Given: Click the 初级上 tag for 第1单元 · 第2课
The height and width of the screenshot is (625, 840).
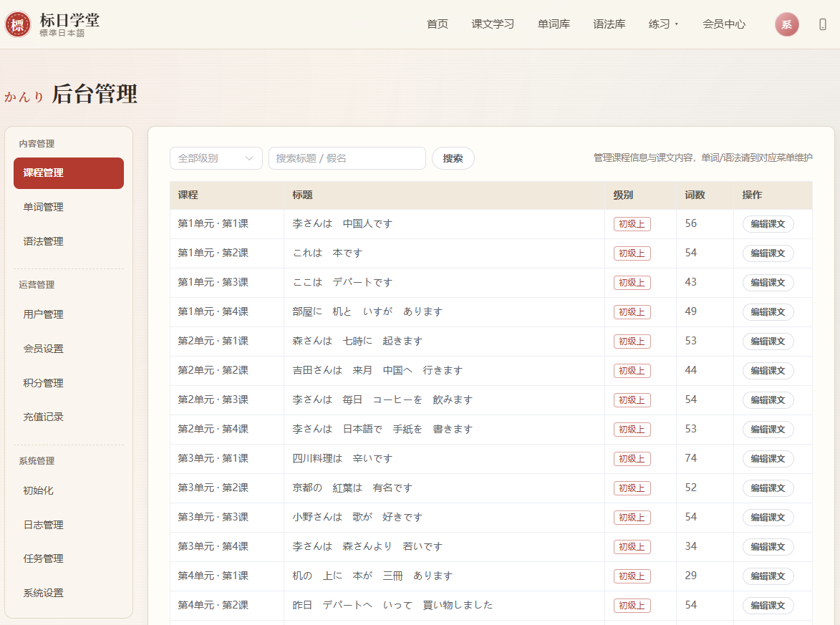Looking at the screenshot, I should click(x=632, y=253).
